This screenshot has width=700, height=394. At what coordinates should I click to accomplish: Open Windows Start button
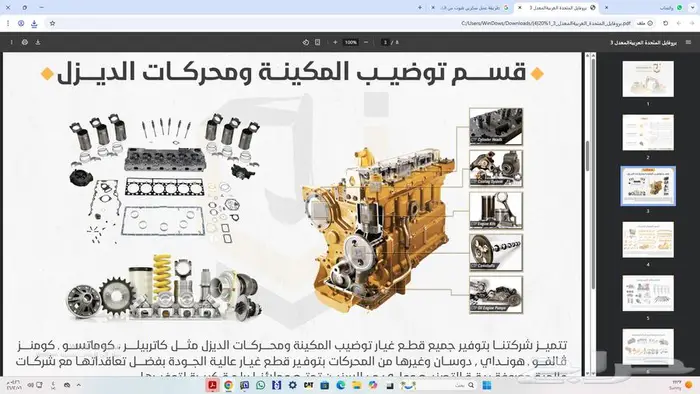pyautogui.click(x=487, y=385)
